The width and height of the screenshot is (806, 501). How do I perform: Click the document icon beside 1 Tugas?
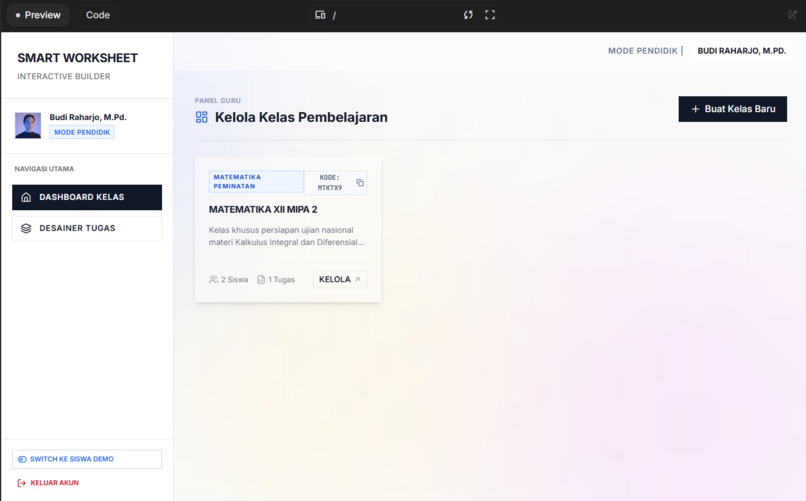261,280
